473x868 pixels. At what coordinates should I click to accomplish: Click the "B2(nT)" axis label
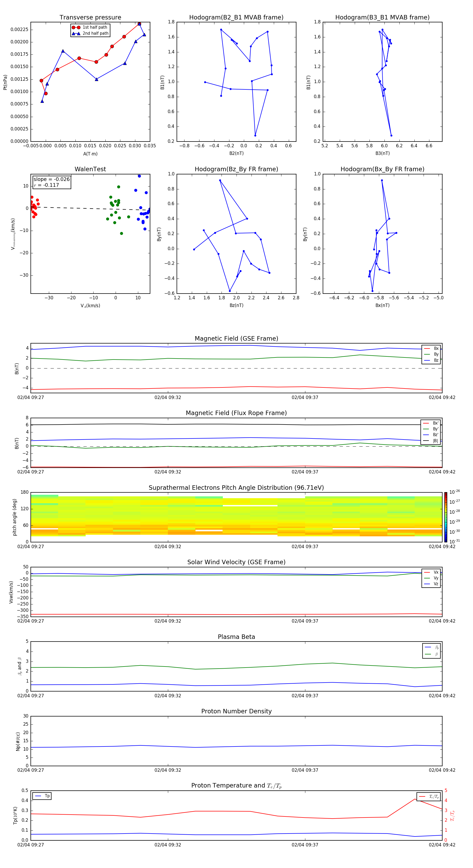(x=236, y=153)
